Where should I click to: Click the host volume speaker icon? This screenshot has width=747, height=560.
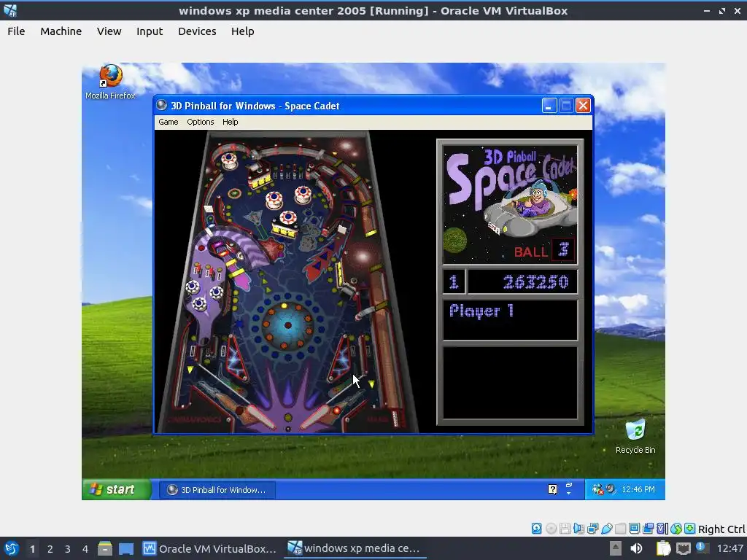coord(636,548)
